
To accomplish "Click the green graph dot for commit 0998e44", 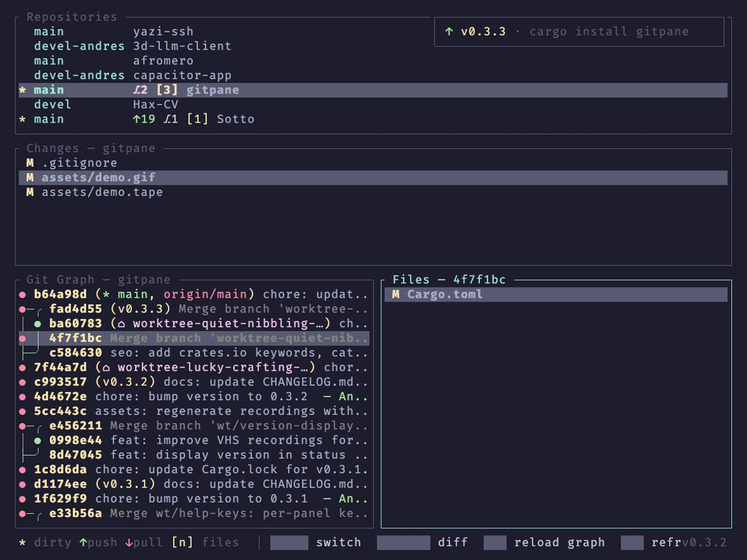I will click(x=38, y=441).
